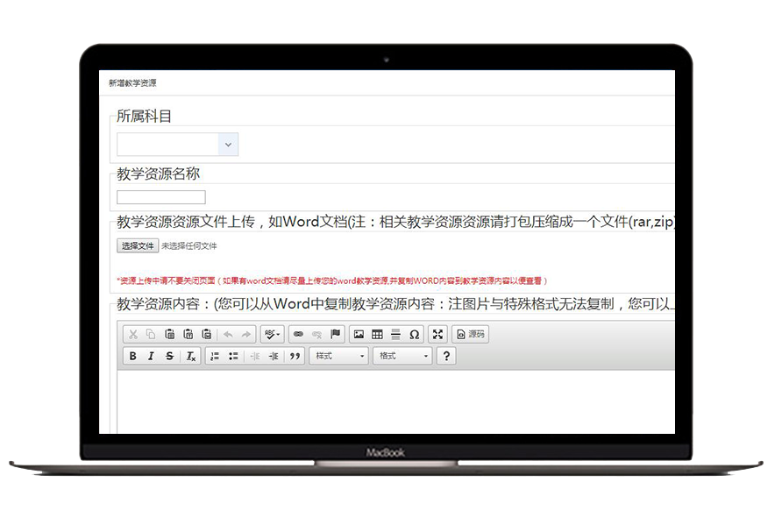Click the 教学资源名称 name input field

pos(161,197)
